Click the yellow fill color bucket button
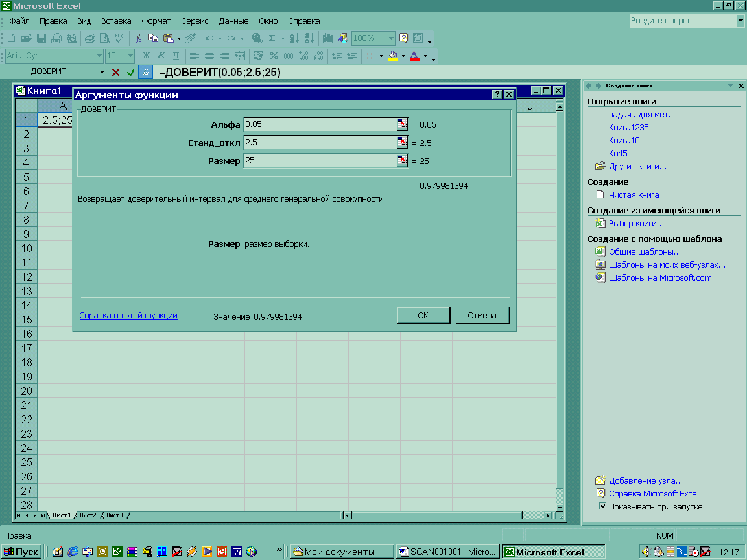Screen dimensions: 747x560 pyautogui.click(x=392, y=56)
